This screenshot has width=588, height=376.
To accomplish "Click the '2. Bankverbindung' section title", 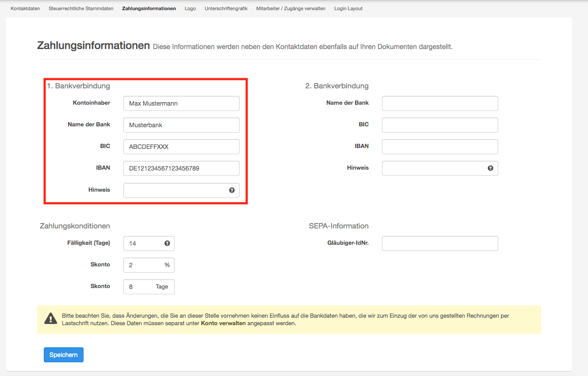I will pyautogui.click(x=337, y=86).
